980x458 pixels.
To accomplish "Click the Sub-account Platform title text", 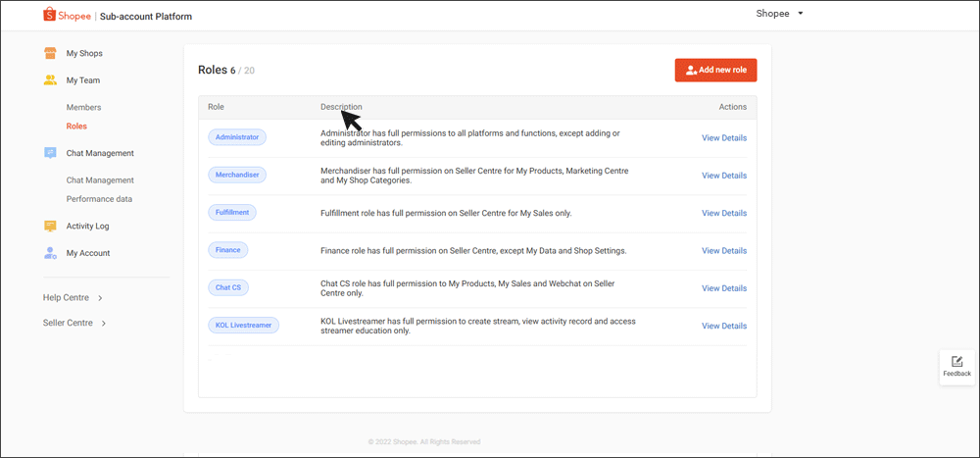I will (x=146, y=17).
